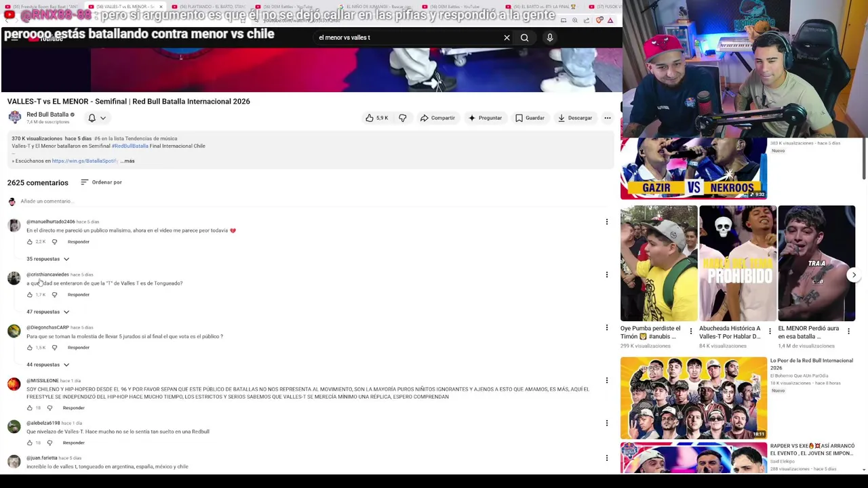The image size is (868, 488).
Task: Open menu for 'Oye Pumba perdiste el Timón' short
Action: coord(691,331)
